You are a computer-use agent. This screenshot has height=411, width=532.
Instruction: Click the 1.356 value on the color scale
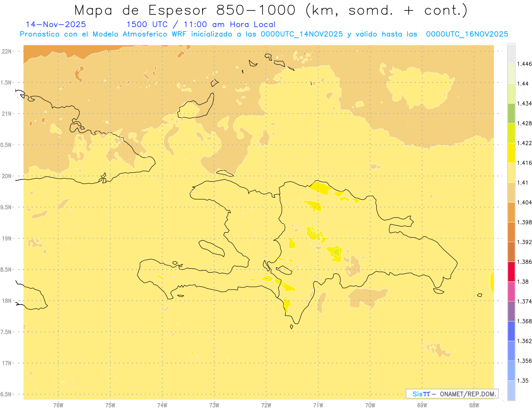[x=524, y=360]
